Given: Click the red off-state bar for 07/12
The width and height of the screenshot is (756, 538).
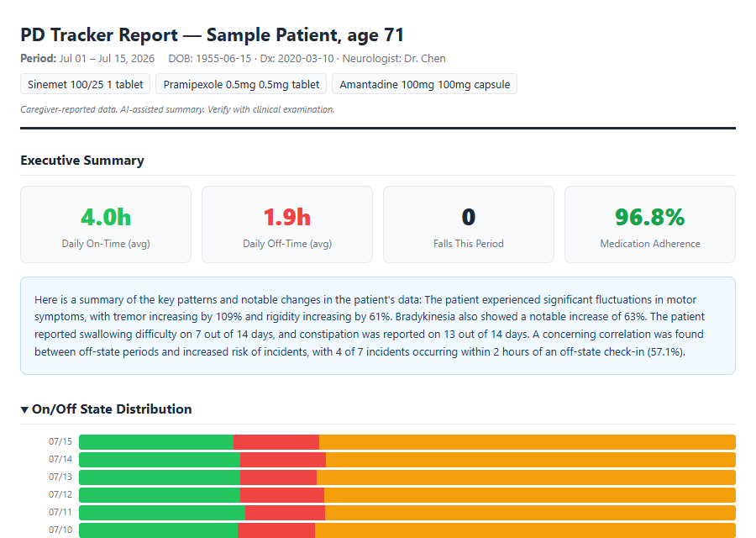Looking at the screenshot, I should [282, 495].
